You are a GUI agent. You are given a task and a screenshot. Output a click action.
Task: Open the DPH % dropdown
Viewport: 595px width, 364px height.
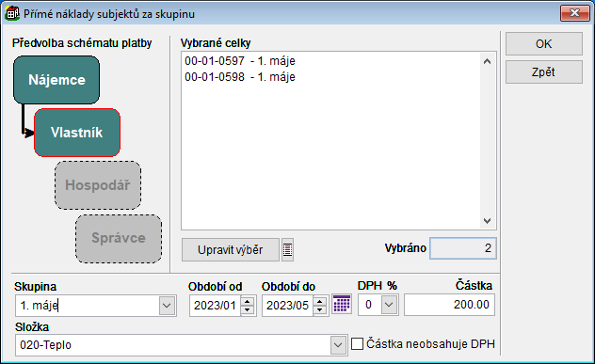coord(390,305)
